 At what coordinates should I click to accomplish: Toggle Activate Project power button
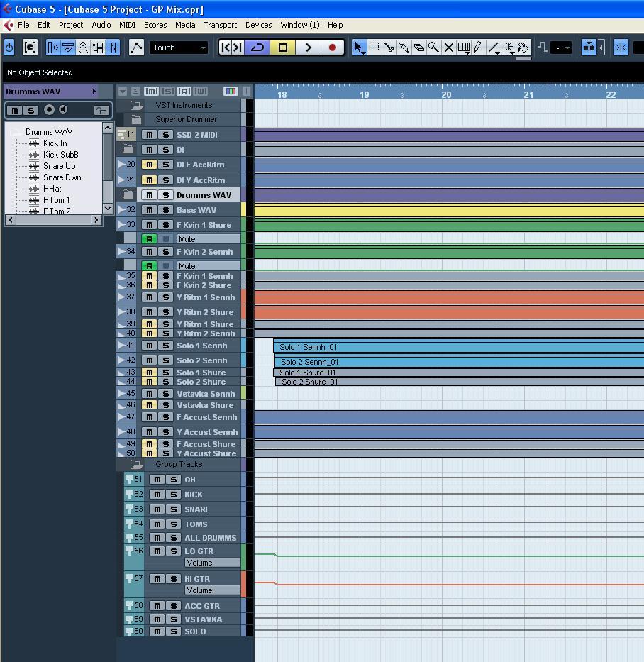(9, 48)
